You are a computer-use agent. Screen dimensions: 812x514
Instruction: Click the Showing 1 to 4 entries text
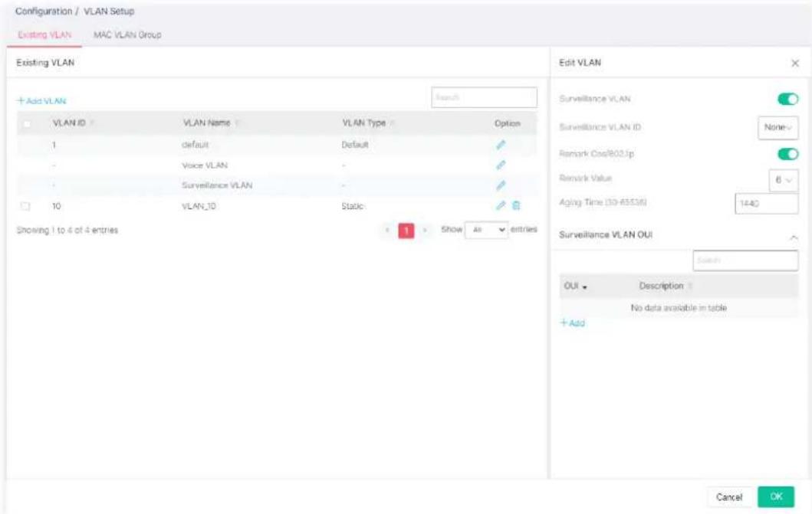[x=67, y=230]
